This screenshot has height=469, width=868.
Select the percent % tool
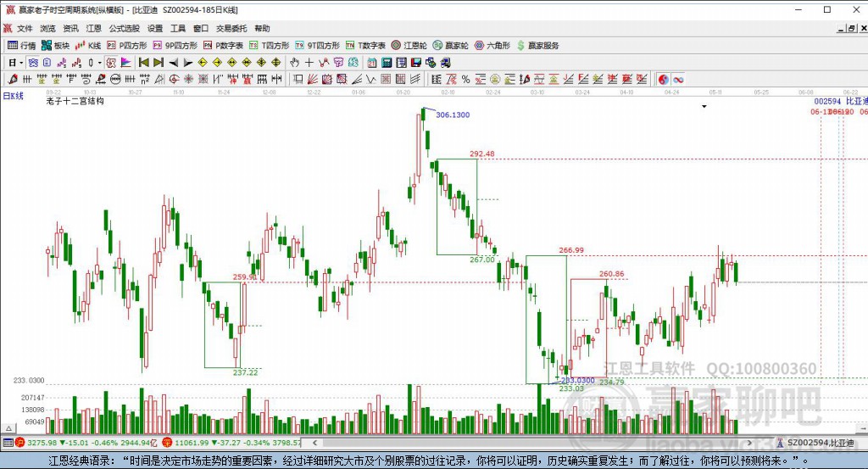click(x=465, y=80)
